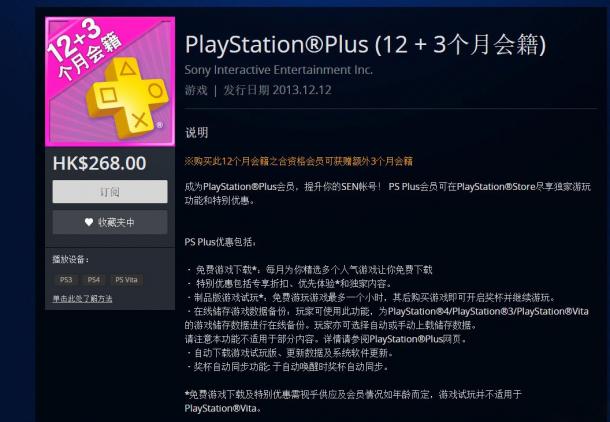Click the 说明 description heading
The image size is (610, 422).
pyautogui.click(x=196, y=133)
